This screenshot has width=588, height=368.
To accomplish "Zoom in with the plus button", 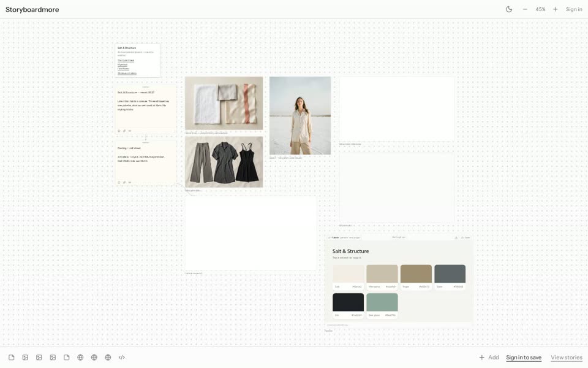I will click(x=556, y=9).
